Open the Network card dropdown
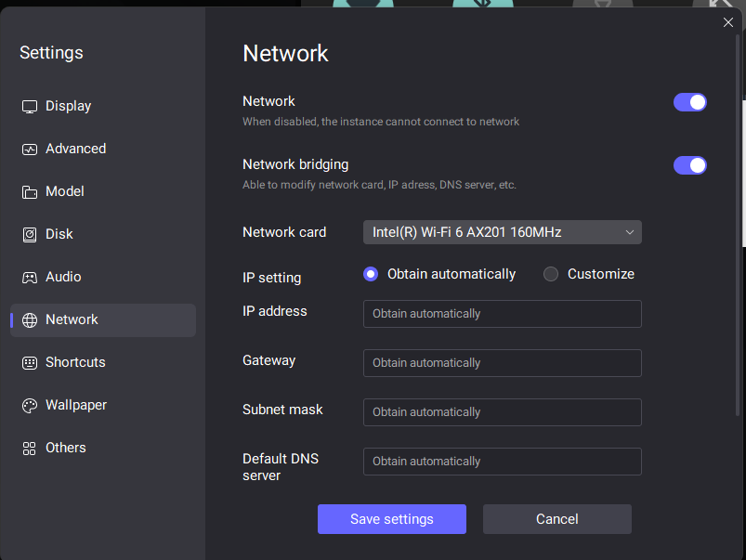746x560 pixels. click(x=502, y=232)
